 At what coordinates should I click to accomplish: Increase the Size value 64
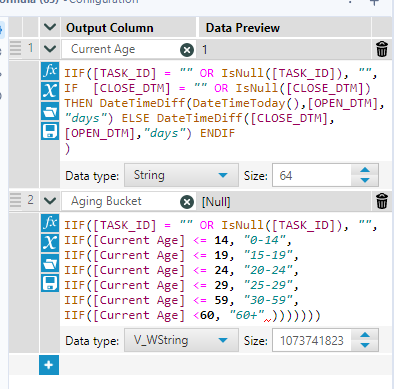[x=365, y=170]
